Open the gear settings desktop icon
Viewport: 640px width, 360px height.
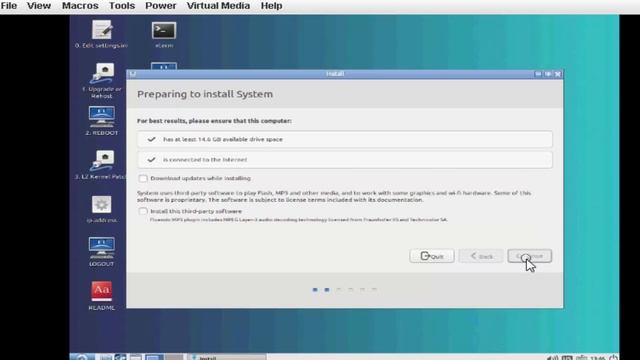(x=102, y=209)
